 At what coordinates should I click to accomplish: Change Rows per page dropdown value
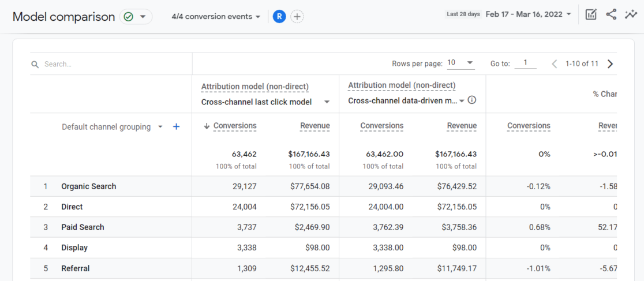click(x=460, y=63)
